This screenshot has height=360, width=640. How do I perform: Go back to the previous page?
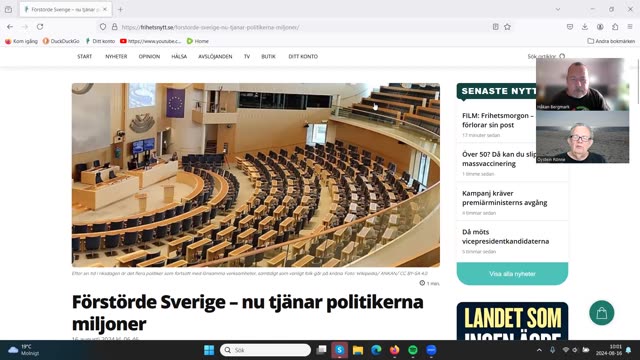[10, 27]
